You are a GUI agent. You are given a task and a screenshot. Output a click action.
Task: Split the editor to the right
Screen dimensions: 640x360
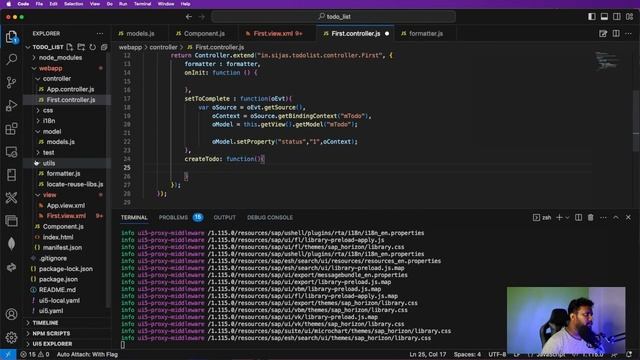click(x=616, y=33)
